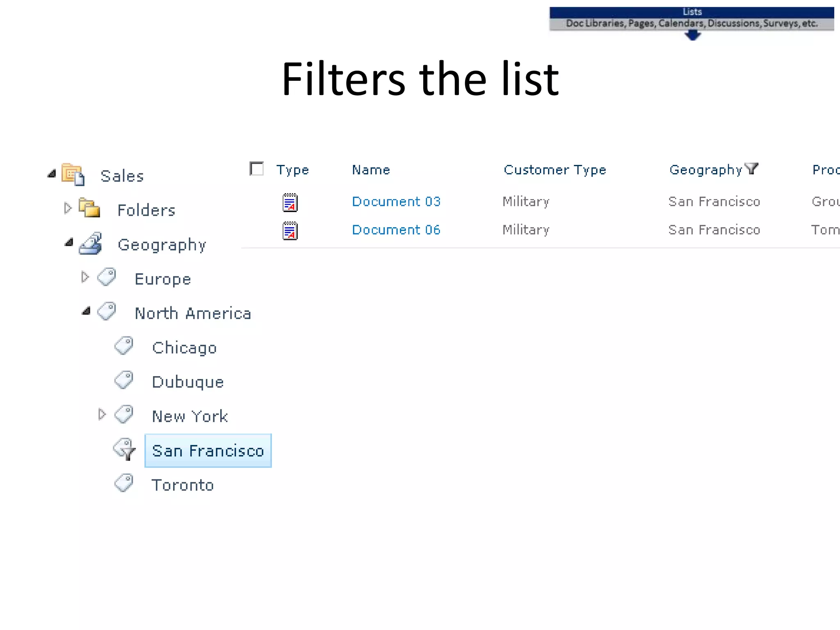Collapse the North America tree node
The height and width of the screenshot is (630, 840).
click(86, 311)
